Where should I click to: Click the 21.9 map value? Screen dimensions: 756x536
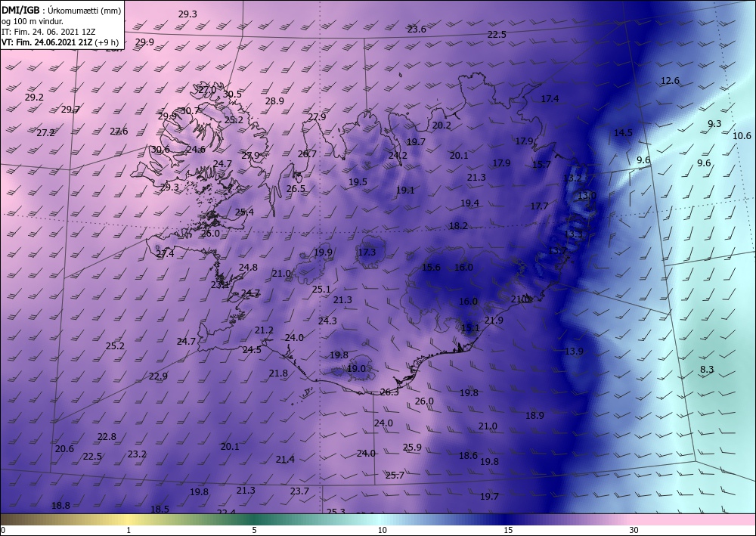click(494, 321)
